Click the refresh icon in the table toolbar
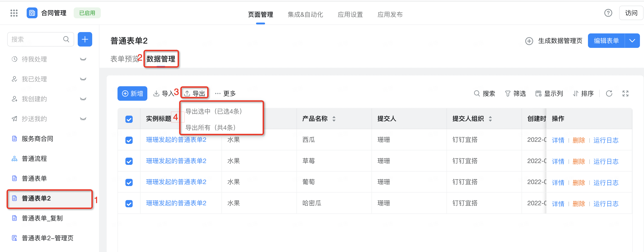 point(609,94)
